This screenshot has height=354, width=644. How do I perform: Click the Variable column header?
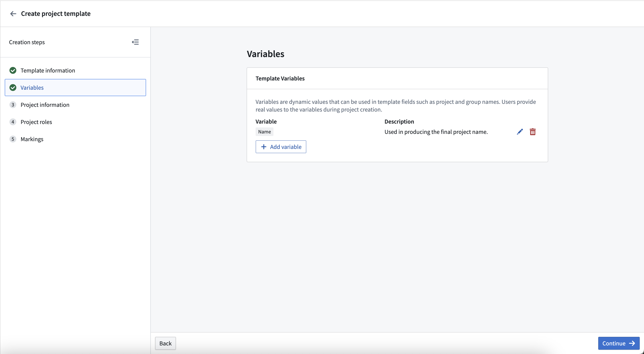pyautogui.click(x=266, y=122)
